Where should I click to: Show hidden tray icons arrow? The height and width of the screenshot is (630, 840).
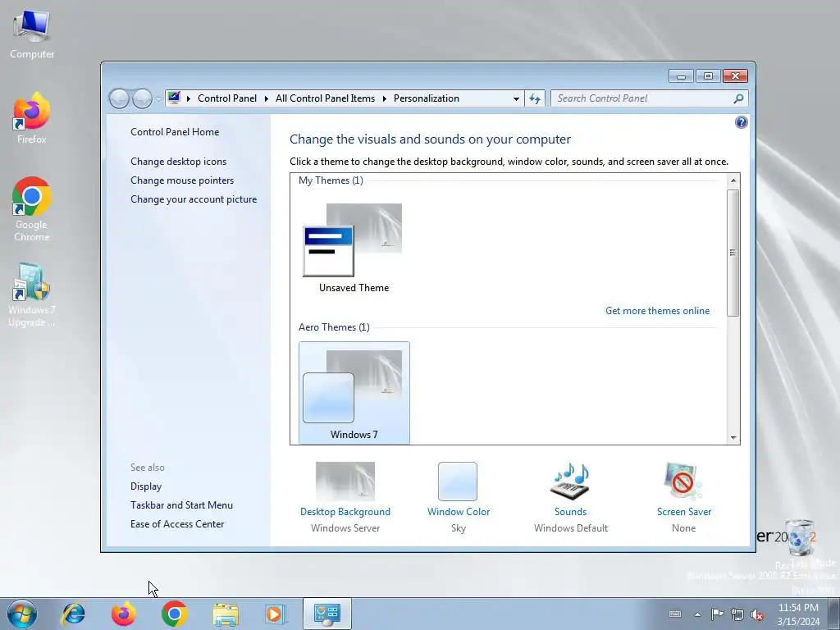point(697,614)
